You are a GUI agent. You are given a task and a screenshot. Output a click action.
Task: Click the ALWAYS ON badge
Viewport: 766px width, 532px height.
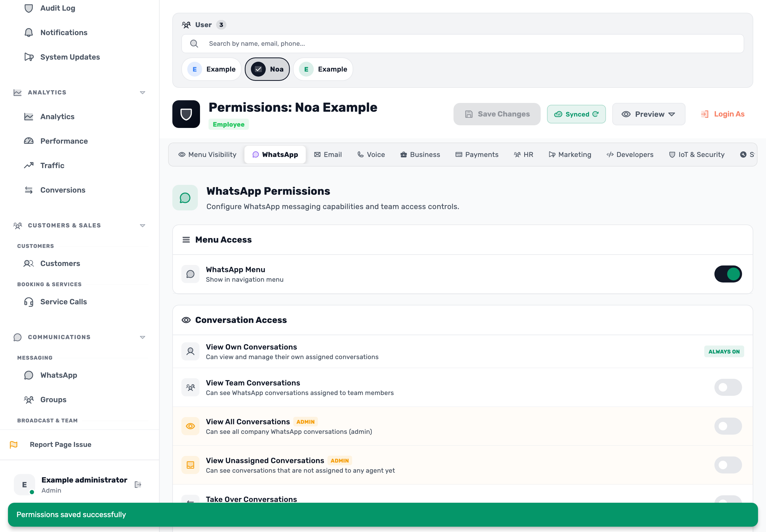coord(724,351)
